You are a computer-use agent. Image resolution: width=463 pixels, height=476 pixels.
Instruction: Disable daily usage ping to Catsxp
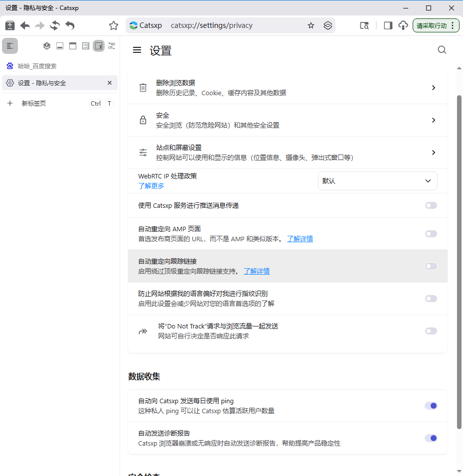pyautogui.click(x=430, y=406)
